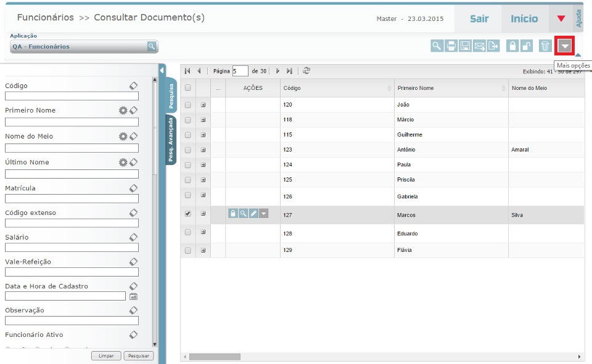Click the export document icon in toolbar

[493, 46]
